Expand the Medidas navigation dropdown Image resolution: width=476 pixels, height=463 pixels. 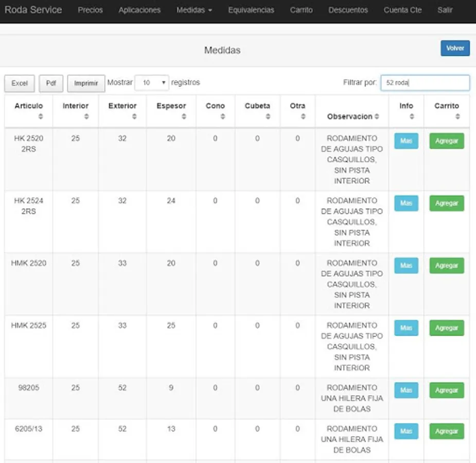click(x=195, y=10)
